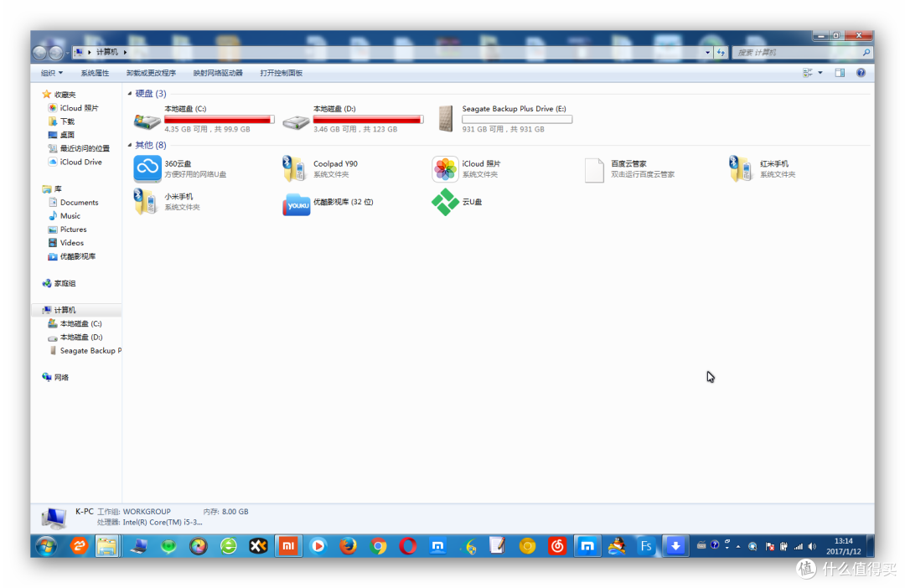Click the 搜索 计算机 search field
The width and height of the screenshot is (905, 588).
[x=802, y=53]
